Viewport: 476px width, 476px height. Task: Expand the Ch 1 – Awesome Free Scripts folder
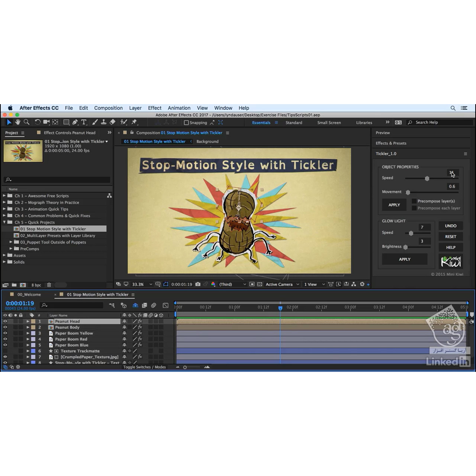click(x=4, y=196)
